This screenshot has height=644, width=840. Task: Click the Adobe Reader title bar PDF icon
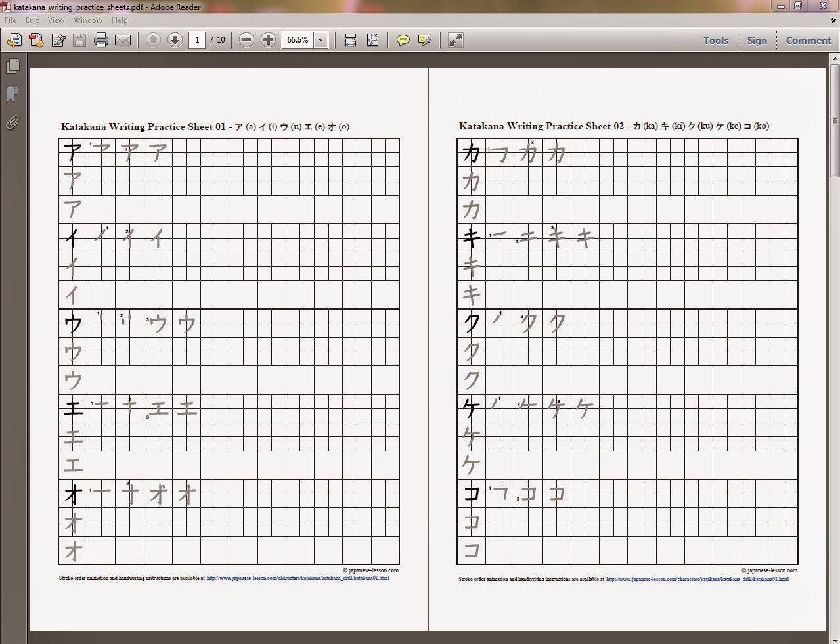pos(6,6)
